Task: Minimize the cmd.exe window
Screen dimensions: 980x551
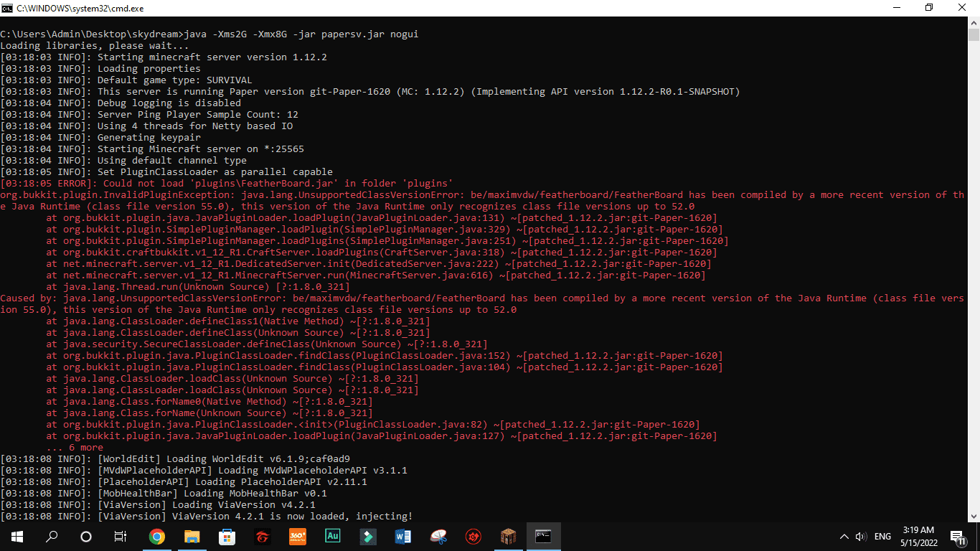Action: pos(896,7)
